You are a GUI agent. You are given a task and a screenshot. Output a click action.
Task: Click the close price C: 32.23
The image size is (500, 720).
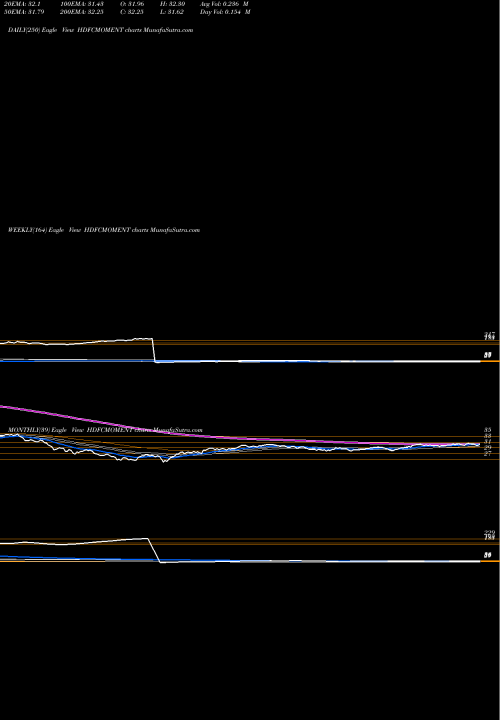click(x=132, y=12)
